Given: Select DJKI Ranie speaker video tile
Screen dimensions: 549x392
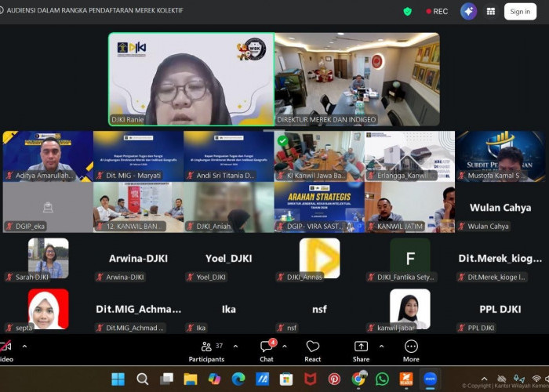Looking at the screenshot, I should pos(191,79).
